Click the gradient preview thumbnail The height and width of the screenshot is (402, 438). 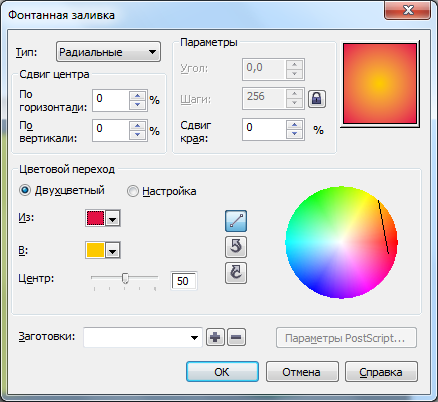[380, 84]
